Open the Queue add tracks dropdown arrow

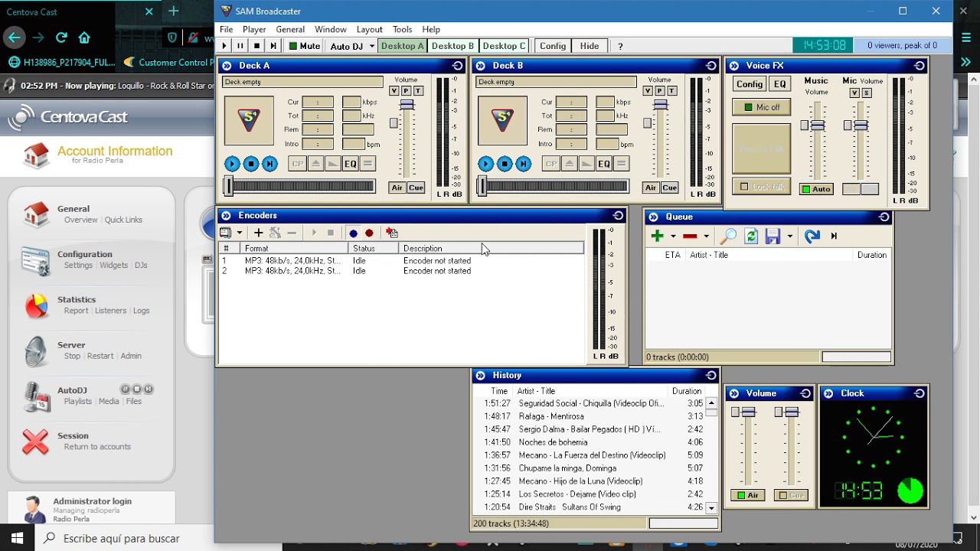(673, 236)
